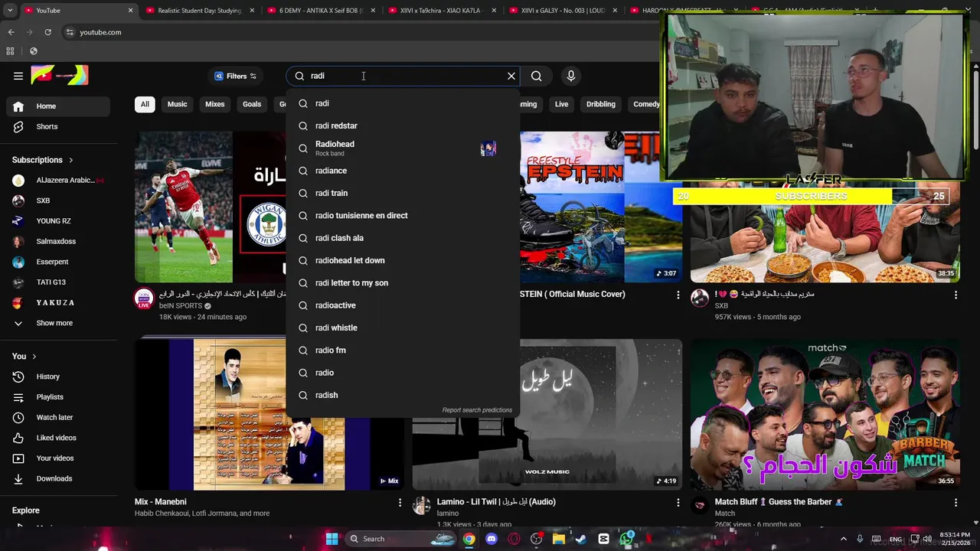Clear the search box text
This screenshot has height=551, width=980.
coord(511,76)
